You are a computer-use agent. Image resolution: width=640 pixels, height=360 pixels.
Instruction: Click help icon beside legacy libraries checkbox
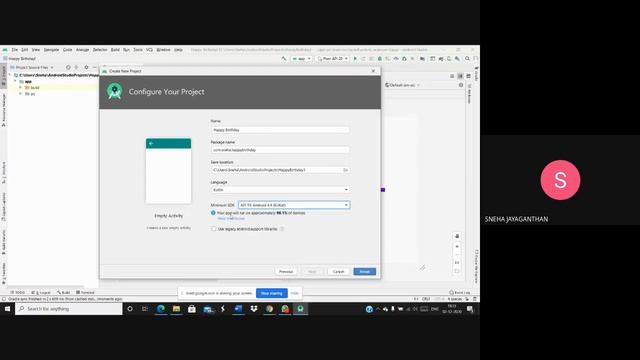pyautogui.click(x=282, y=229)
